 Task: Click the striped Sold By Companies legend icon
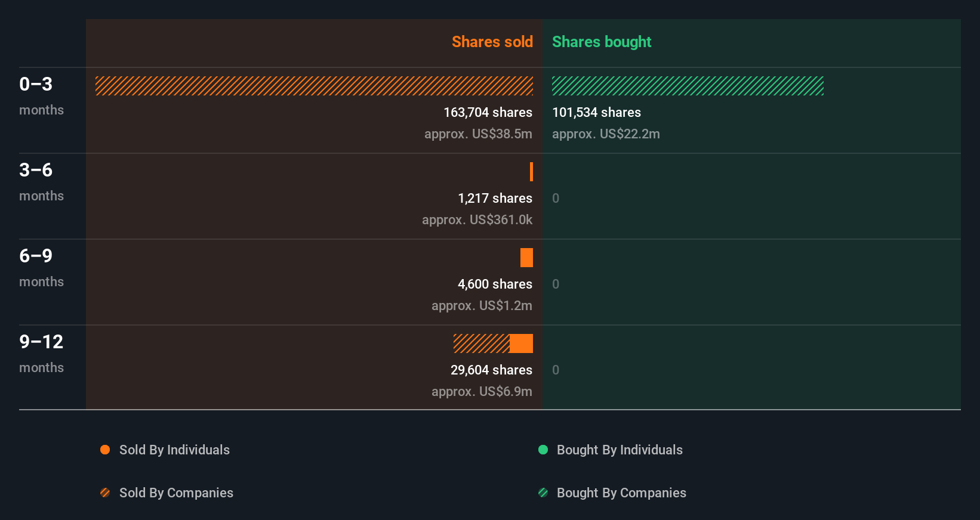(x=105, y=493)
